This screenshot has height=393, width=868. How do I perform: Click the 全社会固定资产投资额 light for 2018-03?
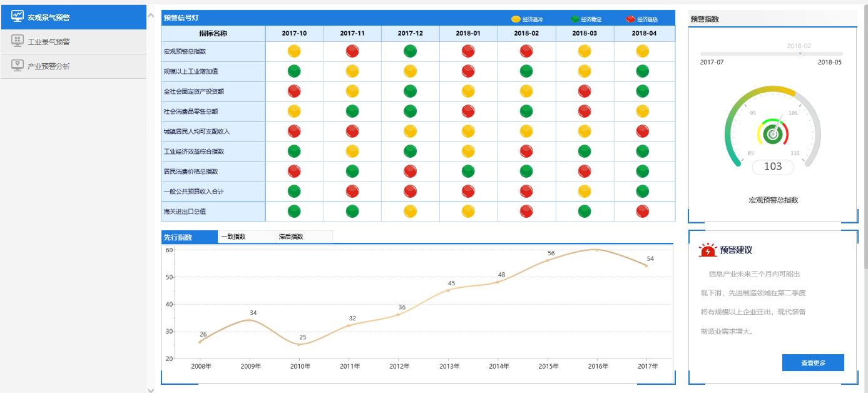(585, 91)
